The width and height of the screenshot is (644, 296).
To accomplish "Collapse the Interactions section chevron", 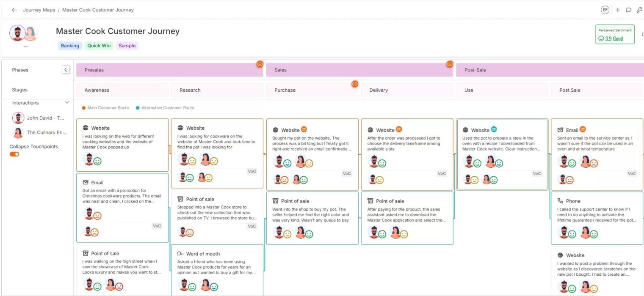I will point(67,102).
